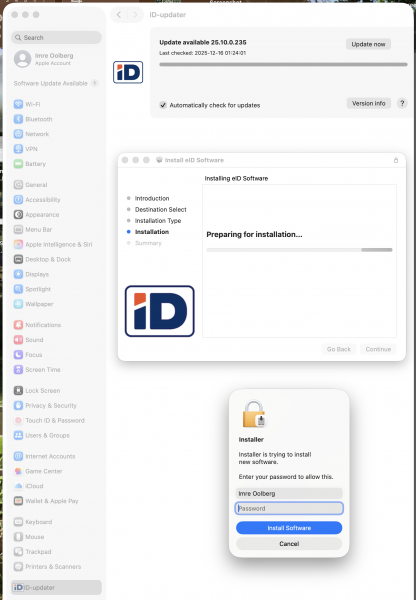Select the Focus moon icon
Image resolution: width=416 pixels, height=600 pixels.
tap(18, 355)
